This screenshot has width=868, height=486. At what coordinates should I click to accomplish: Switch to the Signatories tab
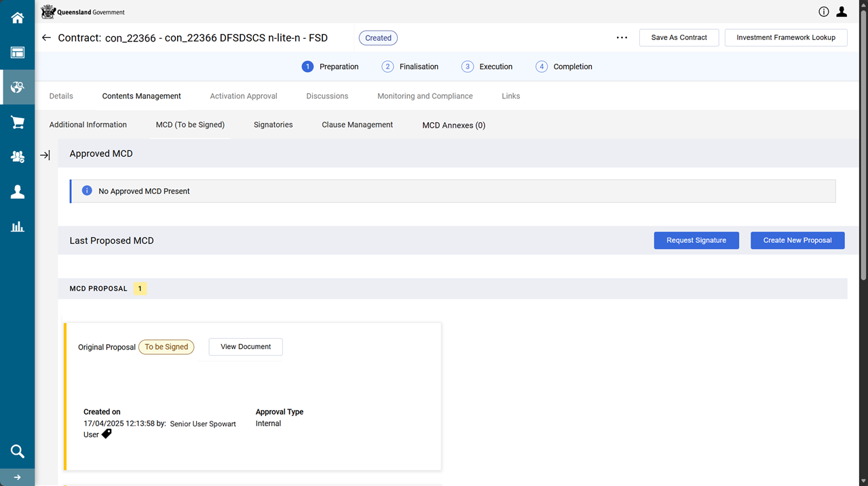(x=273, y=125)
